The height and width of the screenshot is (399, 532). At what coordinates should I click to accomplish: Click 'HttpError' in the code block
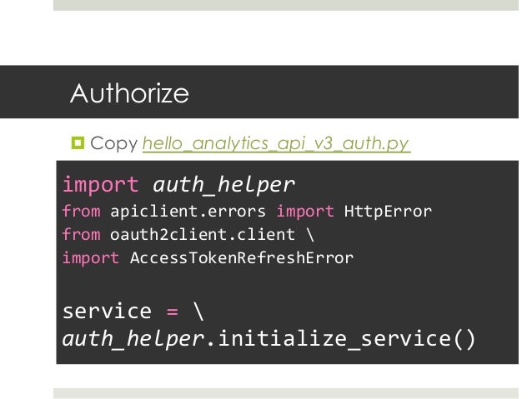tap(388, 212)
